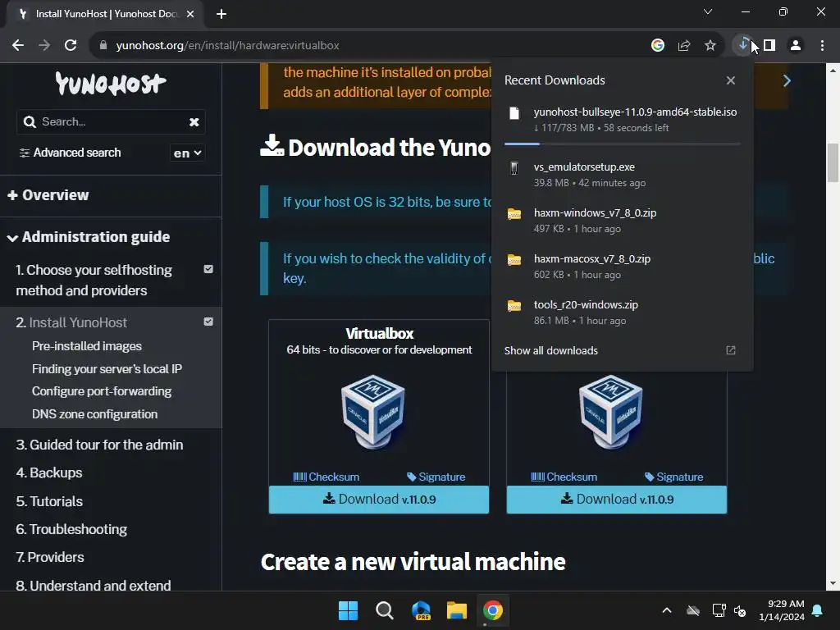Open a new browser tab
Screen dimensions: 840x630
(x=221, y=14)
